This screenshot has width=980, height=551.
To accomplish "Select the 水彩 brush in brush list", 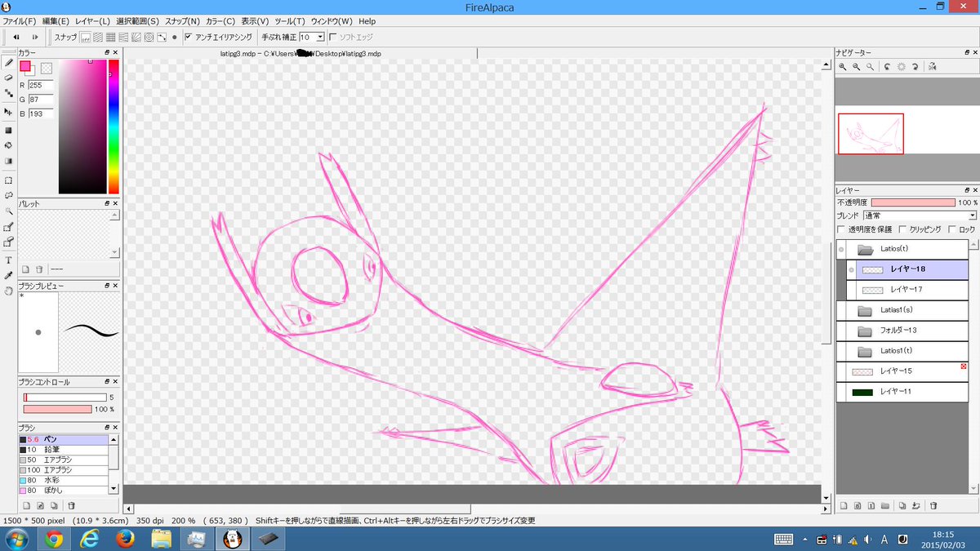I will tap(64, 480).
